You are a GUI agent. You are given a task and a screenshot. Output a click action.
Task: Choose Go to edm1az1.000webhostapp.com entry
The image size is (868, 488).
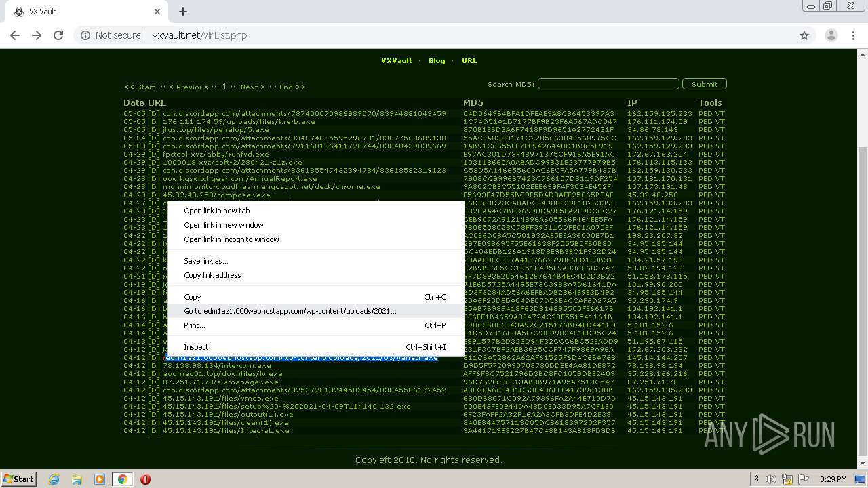coord(315,311)
